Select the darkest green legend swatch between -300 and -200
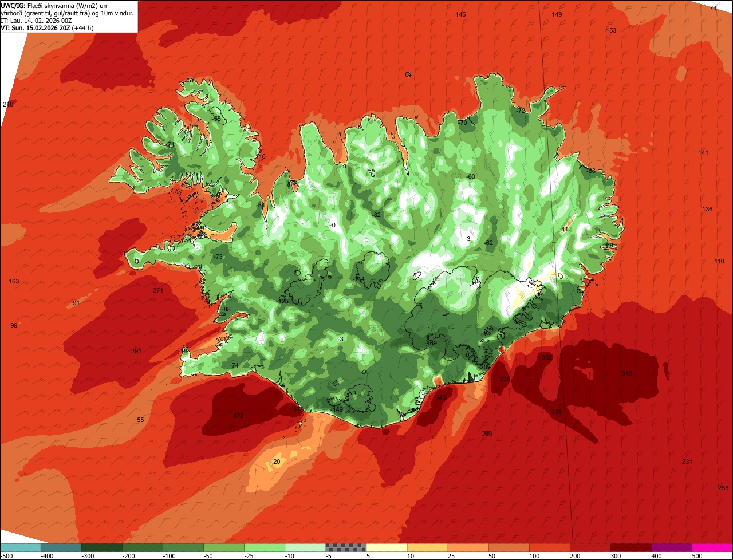This screenshot has height=560, width=733. 101,547
